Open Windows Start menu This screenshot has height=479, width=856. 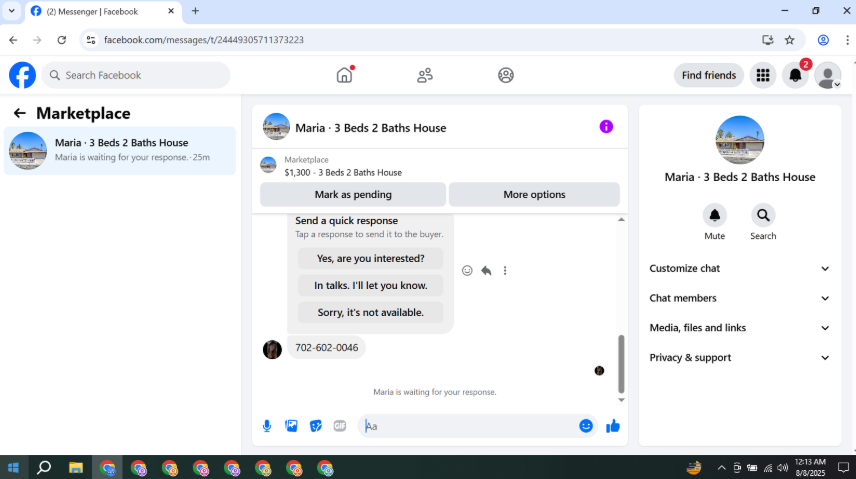pos(13,468)
